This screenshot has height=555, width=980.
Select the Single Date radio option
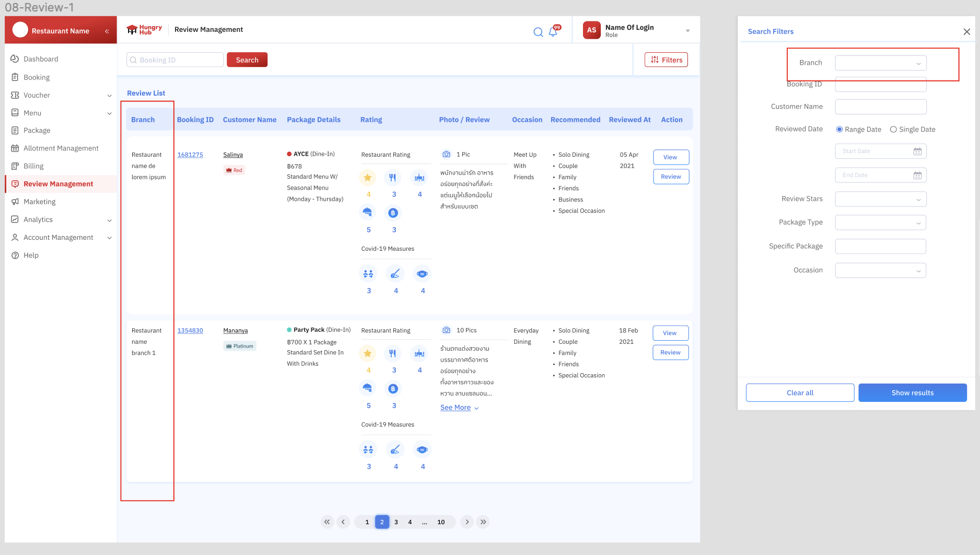[x=893, y=130]
